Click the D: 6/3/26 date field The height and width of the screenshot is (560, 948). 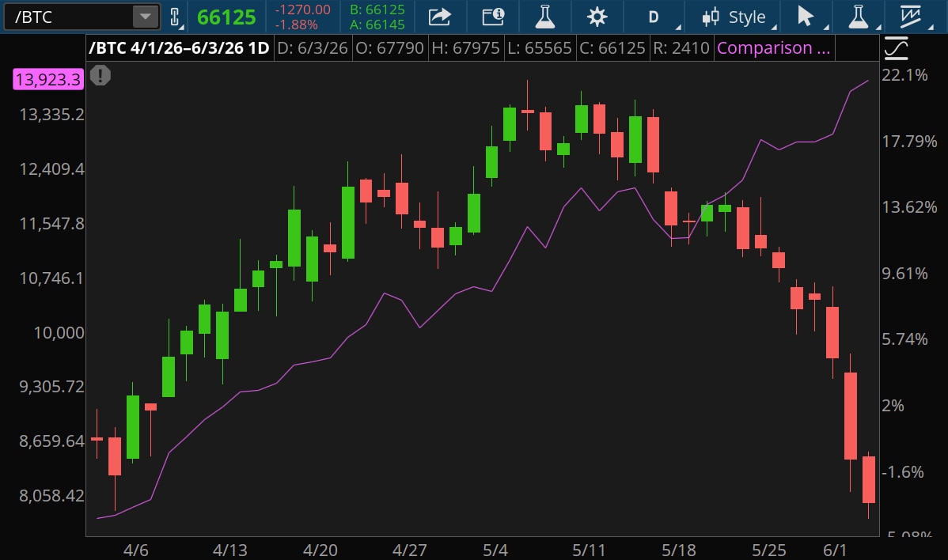click(313, 47)
